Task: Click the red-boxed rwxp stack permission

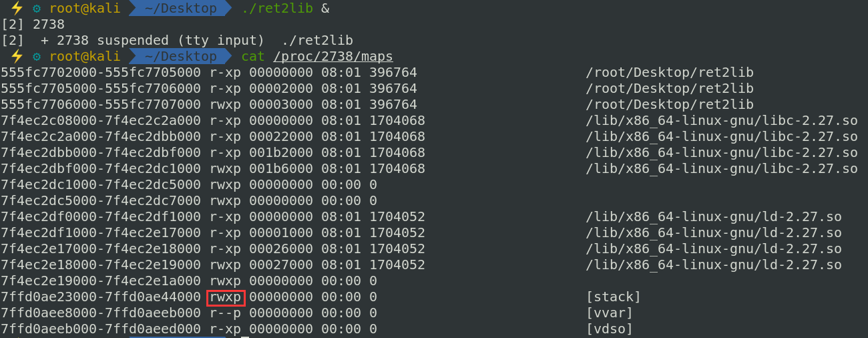Action: point(226,297)
